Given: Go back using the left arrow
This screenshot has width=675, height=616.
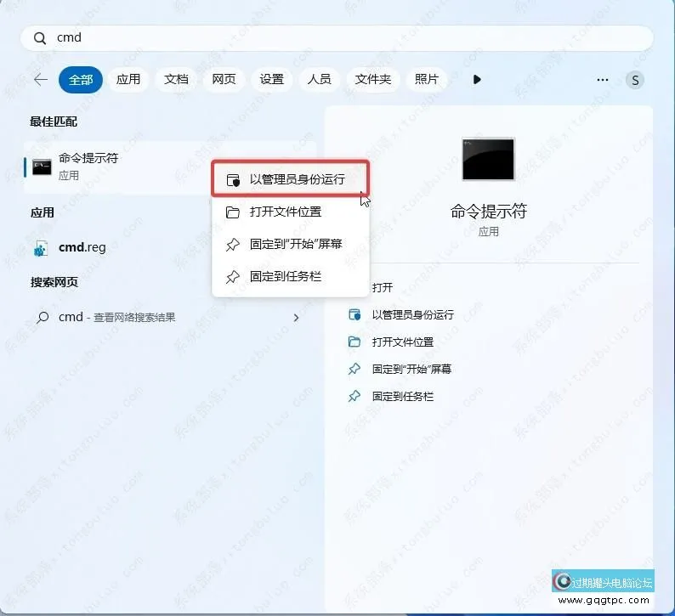Looking at the screenshot, I should (41, 80).
